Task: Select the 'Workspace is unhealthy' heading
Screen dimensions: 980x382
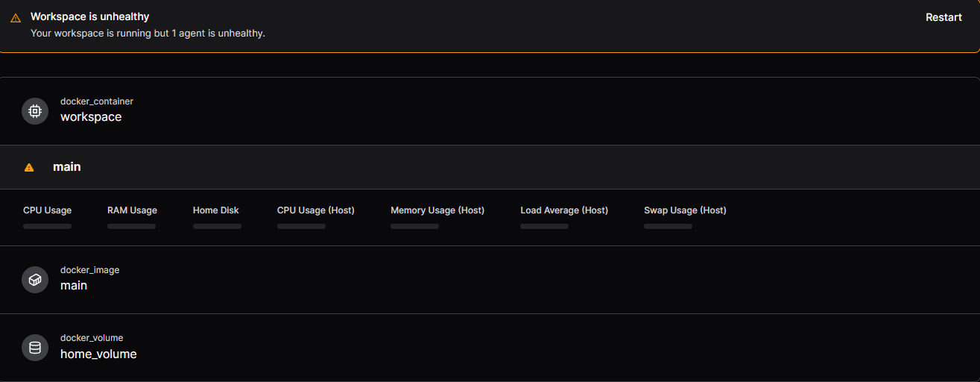Action: pos(90,16)
